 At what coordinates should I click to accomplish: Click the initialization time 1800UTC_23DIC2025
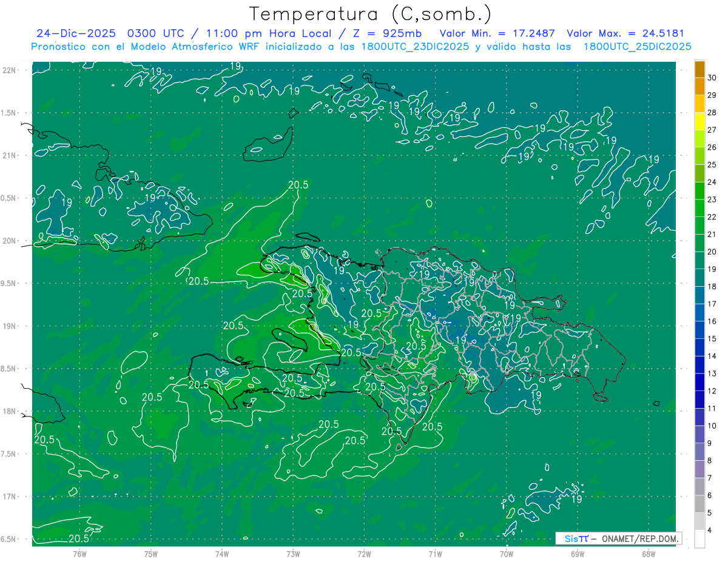pos(414,47)
